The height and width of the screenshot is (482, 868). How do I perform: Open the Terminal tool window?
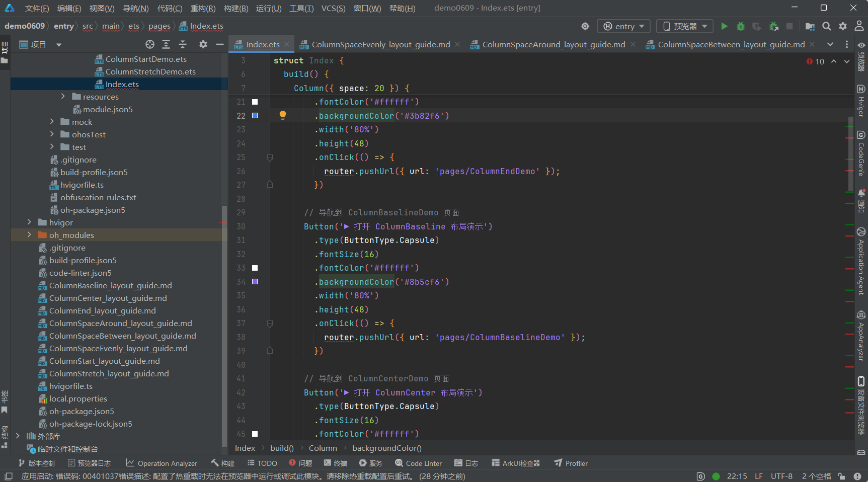[336, 463]
